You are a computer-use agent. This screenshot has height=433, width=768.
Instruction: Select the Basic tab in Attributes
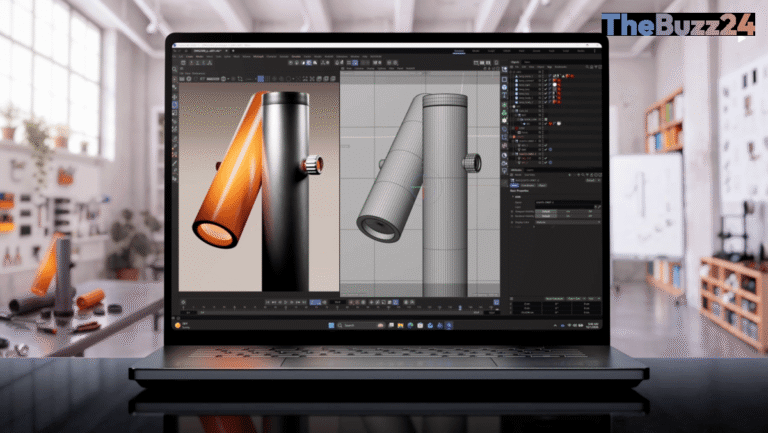pyautogui.click(x=514, y=185)
